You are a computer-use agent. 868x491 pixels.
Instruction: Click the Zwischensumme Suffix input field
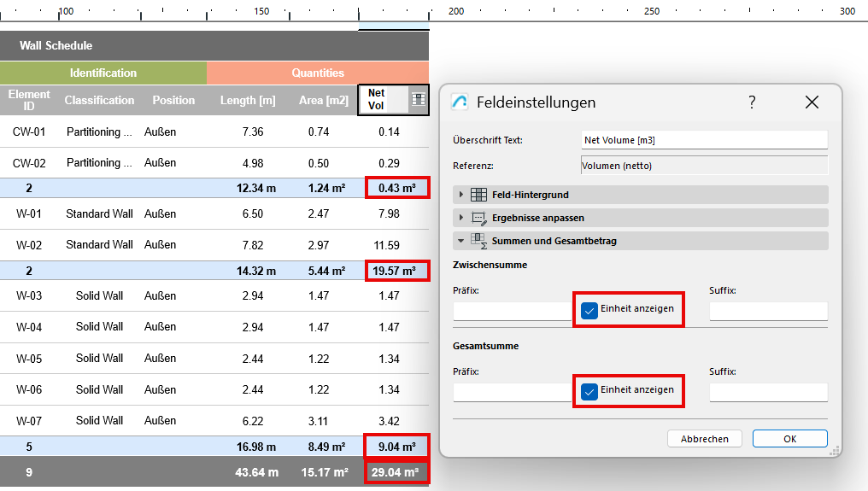coord(768,311)
